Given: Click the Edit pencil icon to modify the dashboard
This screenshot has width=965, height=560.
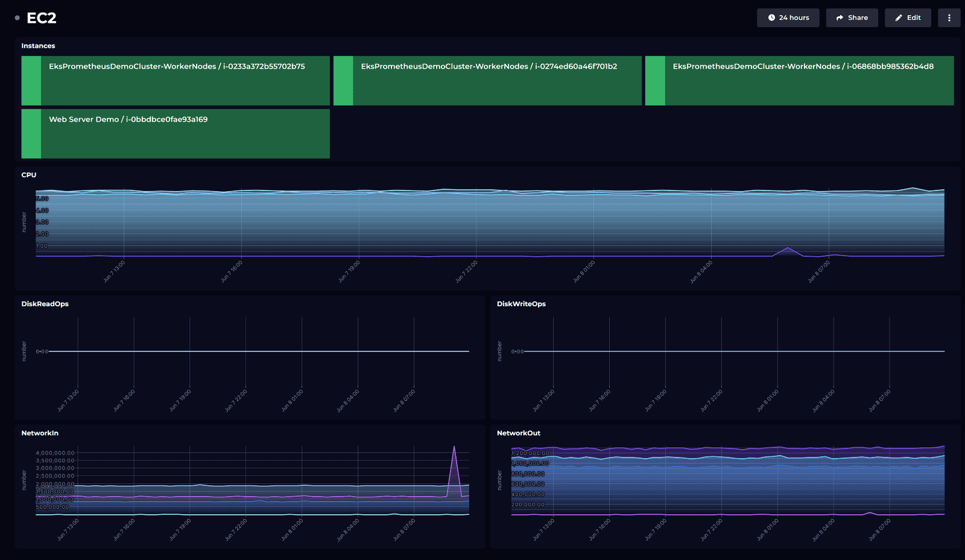Looking at the screenshot, I should point(898,17).
